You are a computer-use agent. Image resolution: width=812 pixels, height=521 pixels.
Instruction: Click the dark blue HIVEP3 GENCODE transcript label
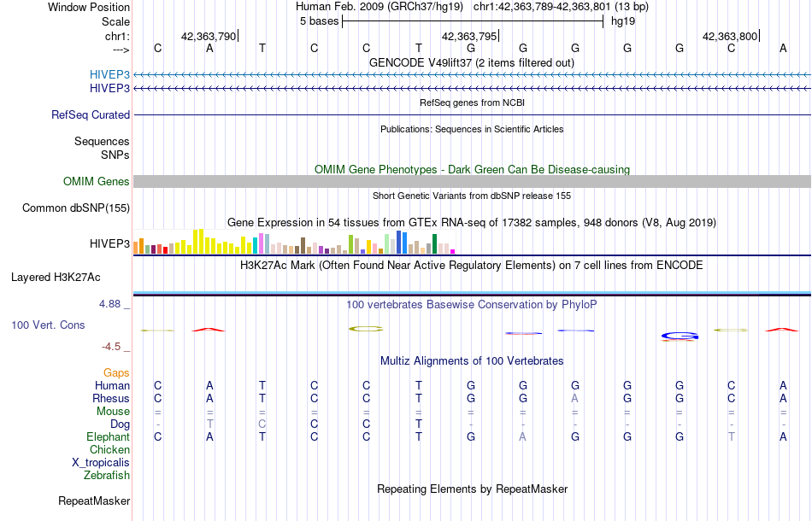tap(109, 89)
